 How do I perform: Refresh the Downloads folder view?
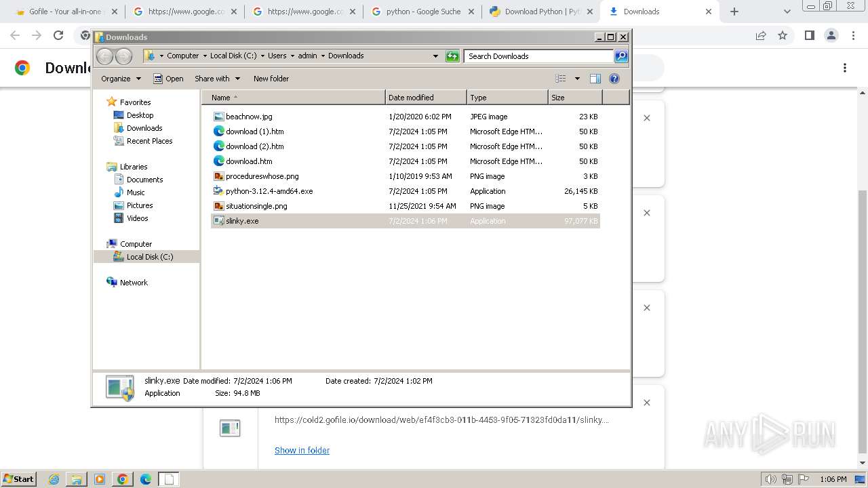452,56
